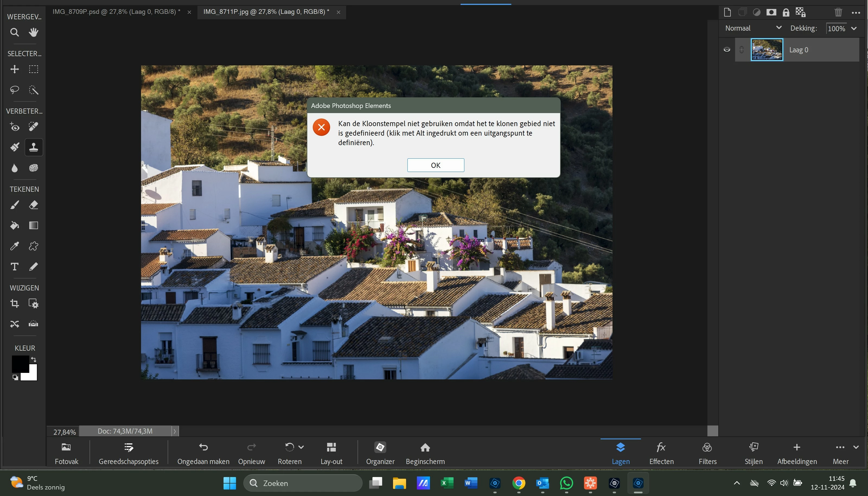Toggle the link box on Laag 0

click(x=742, y=50)
